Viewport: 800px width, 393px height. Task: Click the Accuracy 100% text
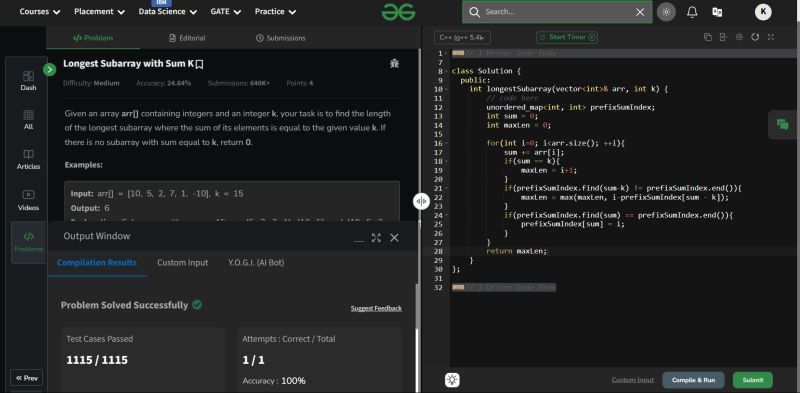click(274, 381)
